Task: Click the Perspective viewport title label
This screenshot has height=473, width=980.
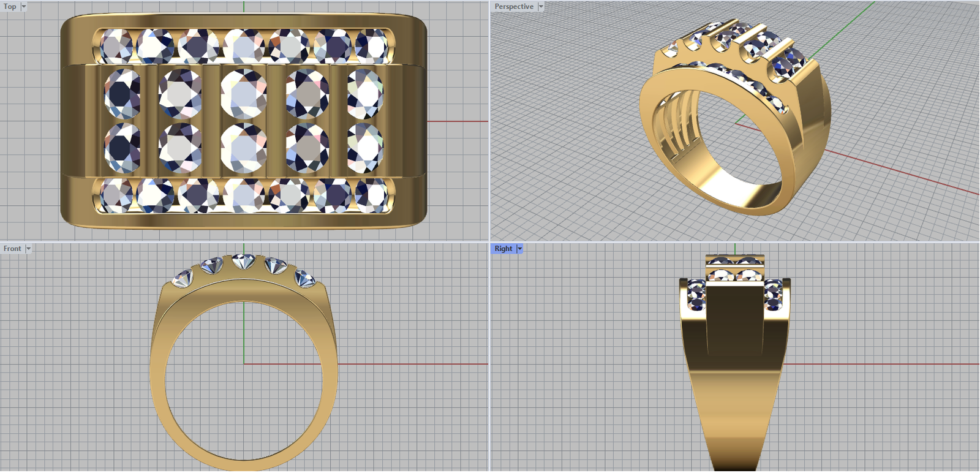Action: pyautogui.click(x=513, y=7)
